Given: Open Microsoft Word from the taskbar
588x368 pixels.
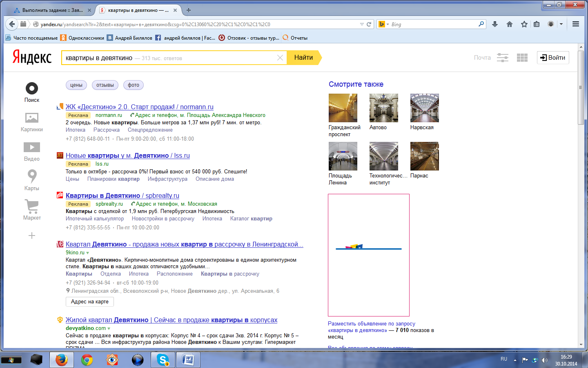Looking at the screenshot, I should 188,360.
